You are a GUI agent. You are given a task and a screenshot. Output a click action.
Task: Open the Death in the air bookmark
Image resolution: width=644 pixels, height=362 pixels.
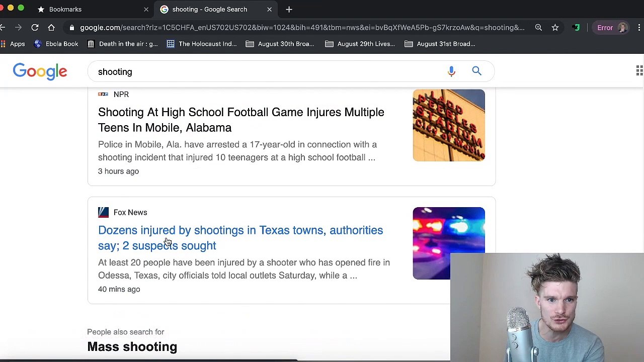click(122, 44)
